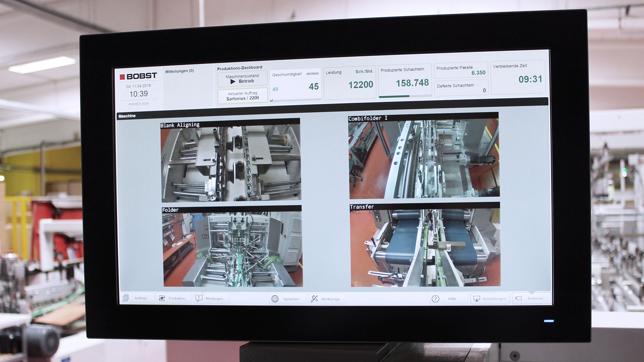Click the Blank Aligning caption
Viewport: 644px width, 362px height.
[x=180, y=125]
